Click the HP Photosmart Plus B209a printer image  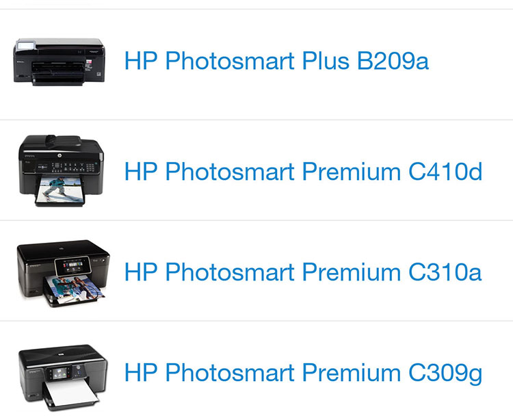60,62
